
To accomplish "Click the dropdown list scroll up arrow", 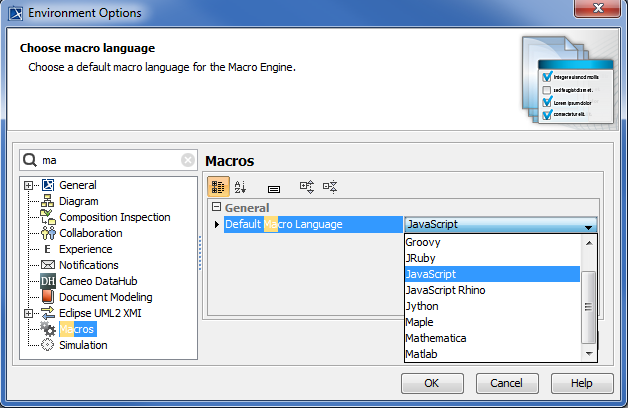I will pyautogui.click(x=589, y=243).
